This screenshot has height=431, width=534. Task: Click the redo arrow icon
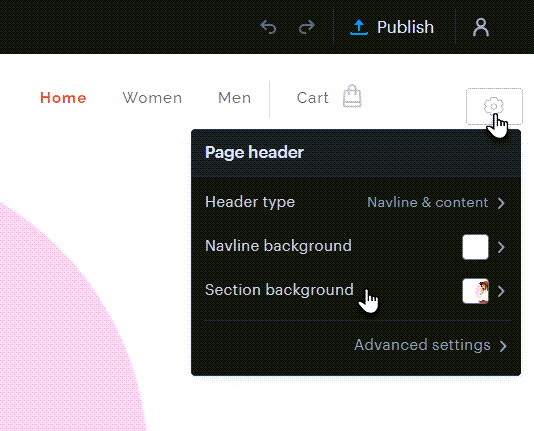pos(307,27)
